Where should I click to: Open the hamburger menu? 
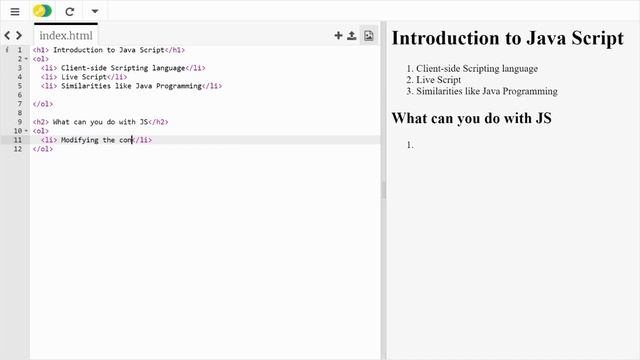tap(15, 11)
